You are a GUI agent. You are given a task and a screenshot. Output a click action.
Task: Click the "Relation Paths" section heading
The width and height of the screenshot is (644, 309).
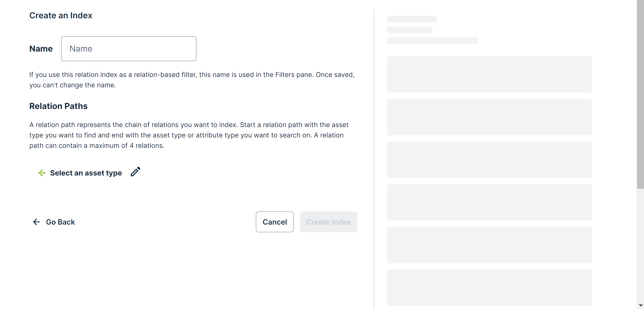(58, 106)
